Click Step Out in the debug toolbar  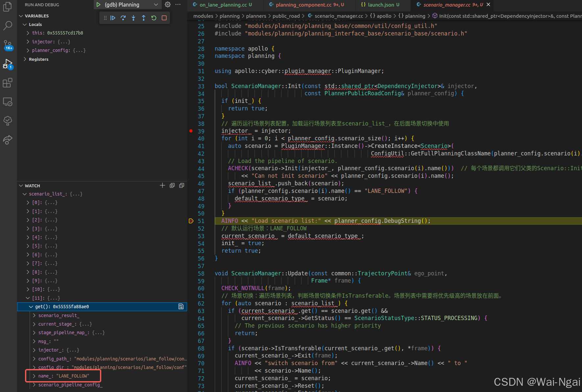(x=144, y=18)
